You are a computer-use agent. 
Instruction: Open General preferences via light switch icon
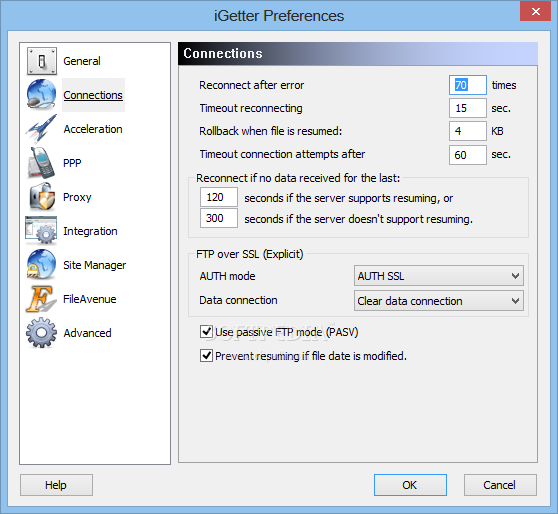(42, 61)
